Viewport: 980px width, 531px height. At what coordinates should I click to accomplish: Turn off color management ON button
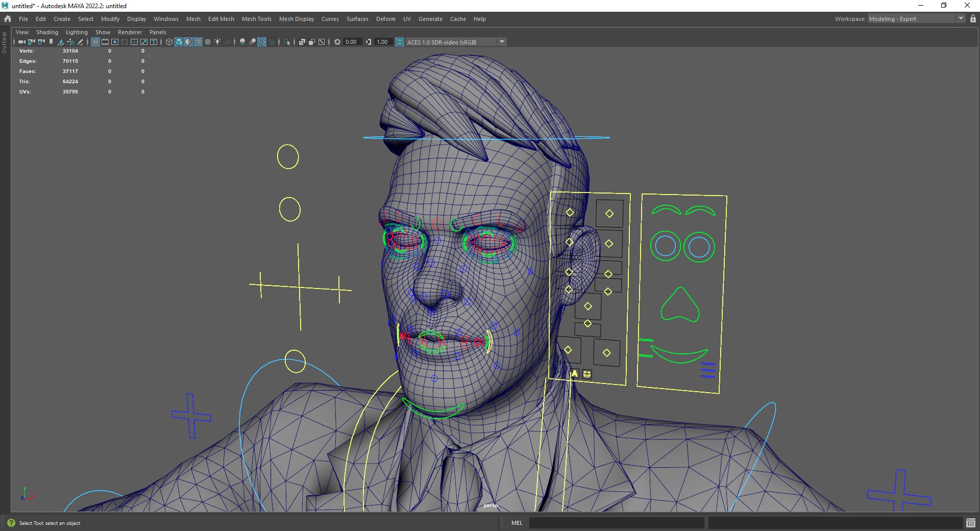[400, 42]
